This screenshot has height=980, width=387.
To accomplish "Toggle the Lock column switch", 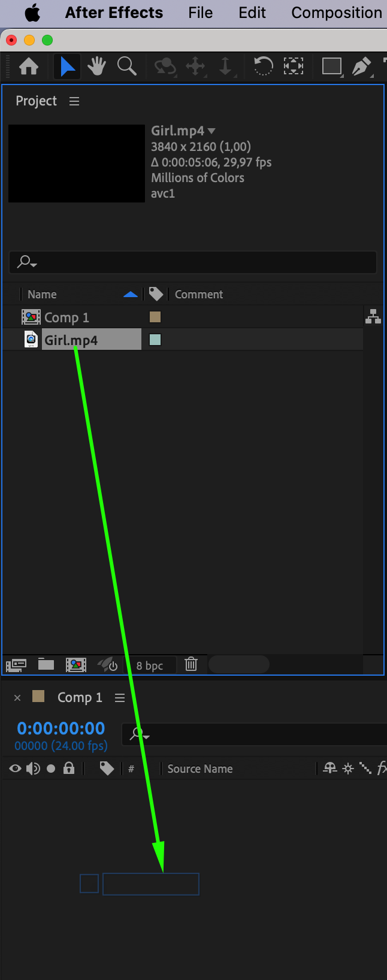I will 69,768.
